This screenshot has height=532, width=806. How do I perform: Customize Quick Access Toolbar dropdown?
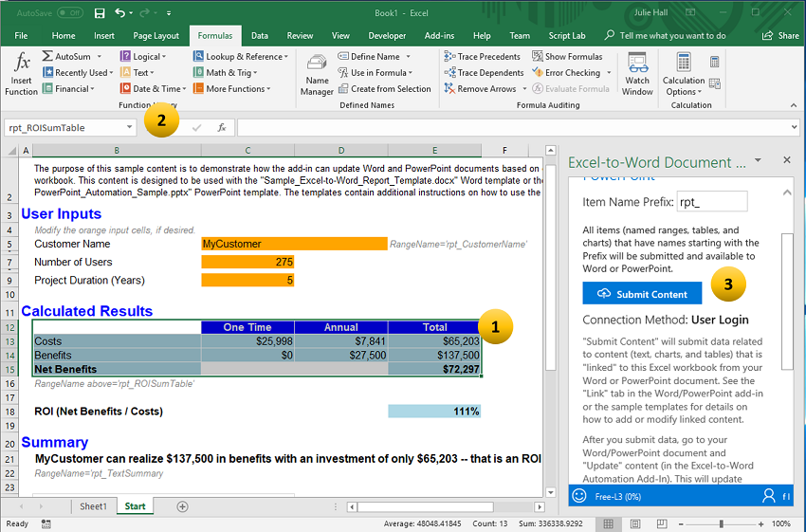click(169, 13)
